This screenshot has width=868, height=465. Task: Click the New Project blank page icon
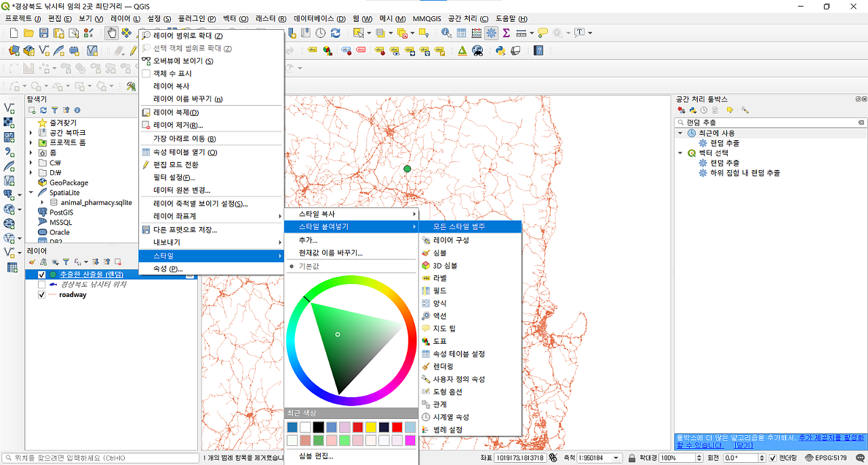[x=14, y=33]
